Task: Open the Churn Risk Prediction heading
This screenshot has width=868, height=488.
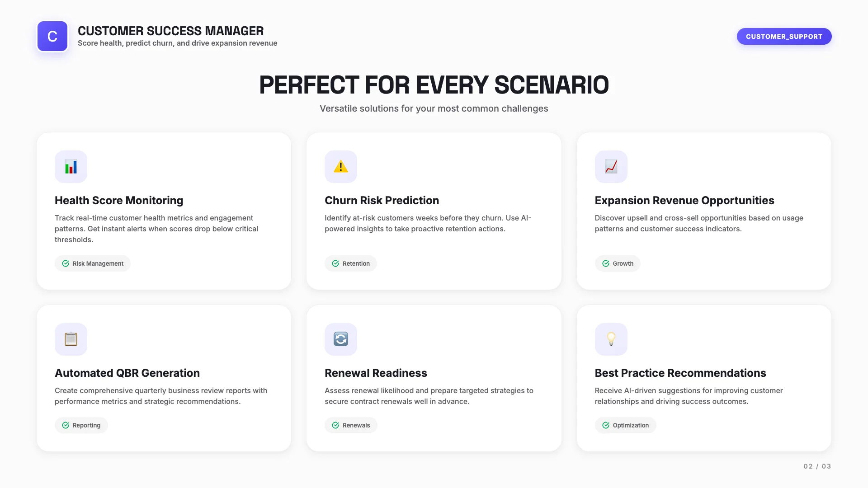Action: point(382,200)
